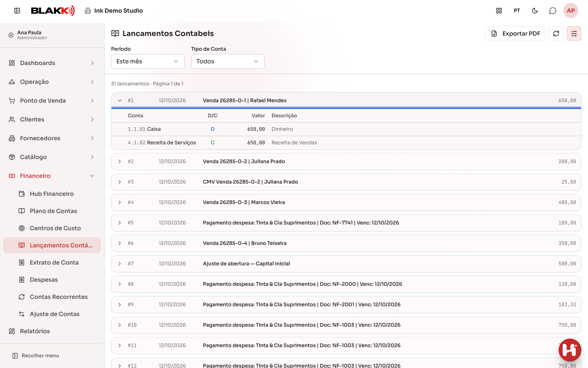Screen dimensions: 588x368
Task: Refresh the entries with the reload icon
Action: (556, 34)
